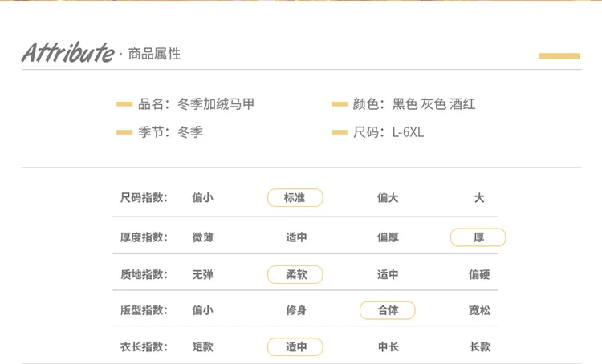The height and width of the screenshot is (364, 602).
Task: Click the Attribute 商品属性 heading
Action: (x=101, y=54)
